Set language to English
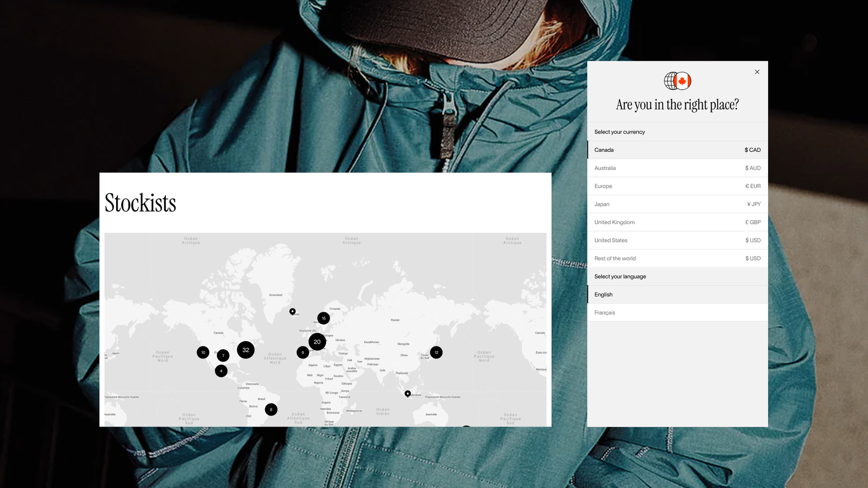Viewport: 868px width, 488px height. click(677, 294)
